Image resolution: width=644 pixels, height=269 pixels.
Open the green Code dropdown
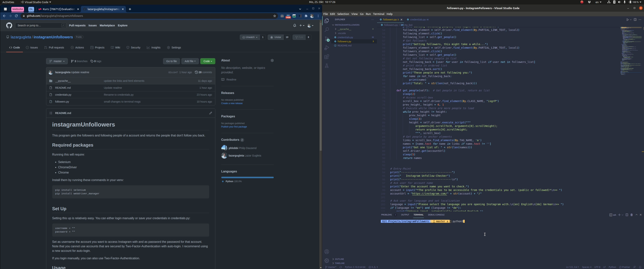tap(208, 61)
